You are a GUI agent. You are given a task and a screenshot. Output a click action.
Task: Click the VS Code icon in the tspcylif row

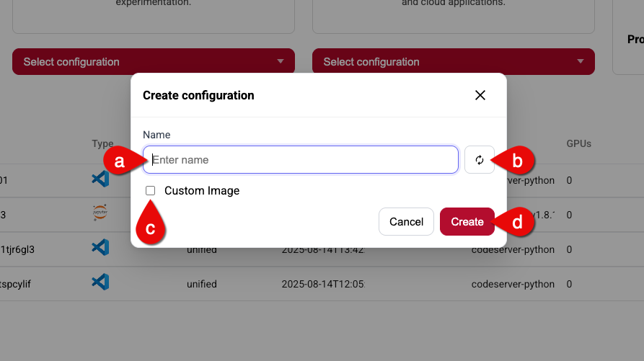[x=100, y=282]
